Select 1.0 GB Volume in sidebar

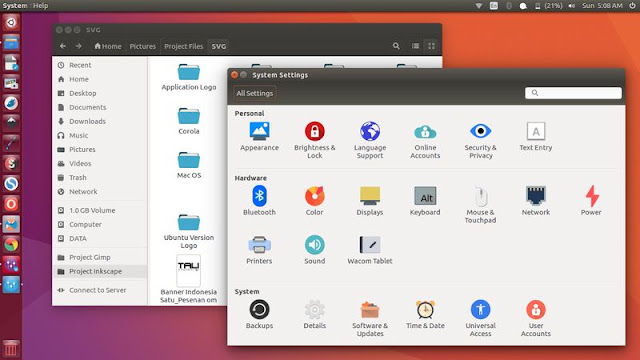(x=100, y=210)
